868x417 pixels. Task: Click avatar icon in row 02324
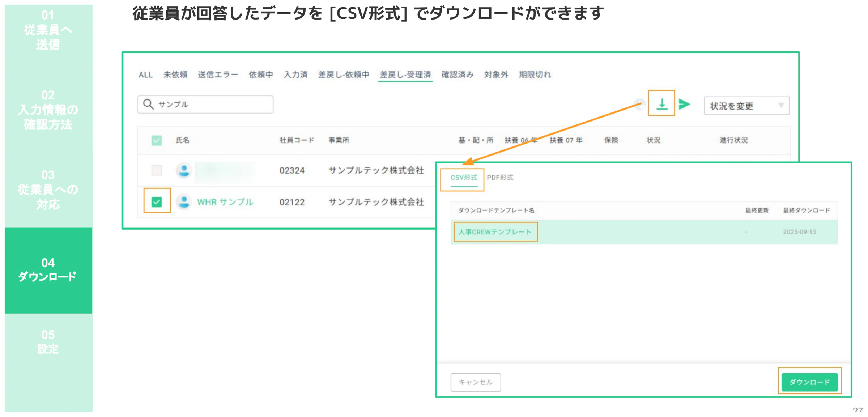[184, 170]
